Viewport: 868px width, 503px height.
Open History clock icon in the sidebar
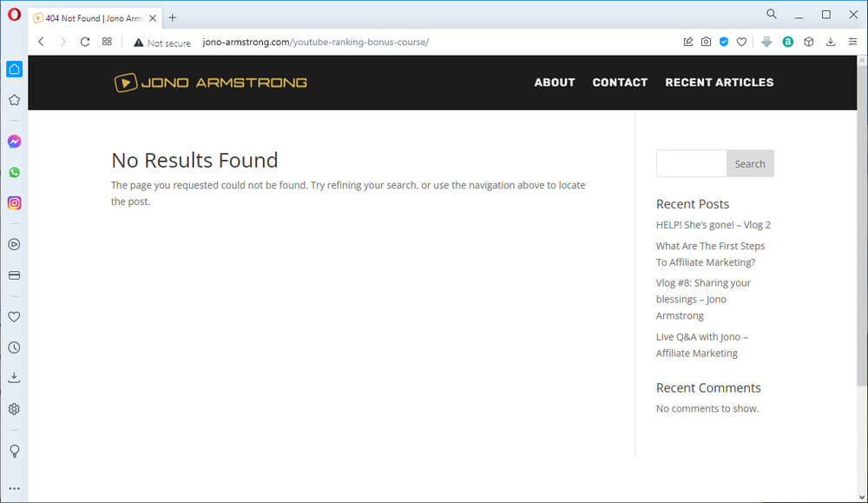click(15, 347)
